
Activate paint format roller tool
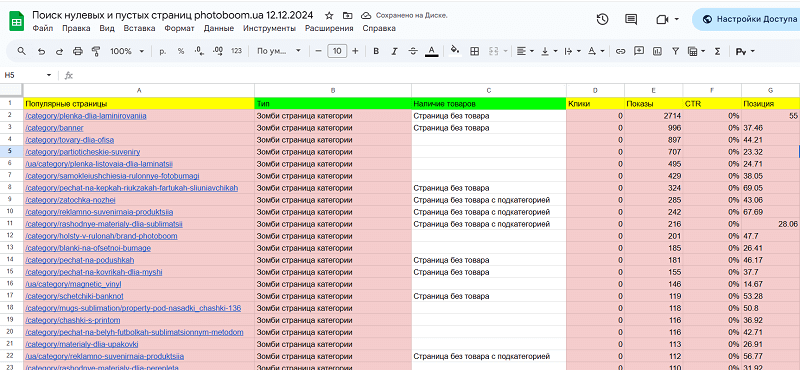(95, 51)
